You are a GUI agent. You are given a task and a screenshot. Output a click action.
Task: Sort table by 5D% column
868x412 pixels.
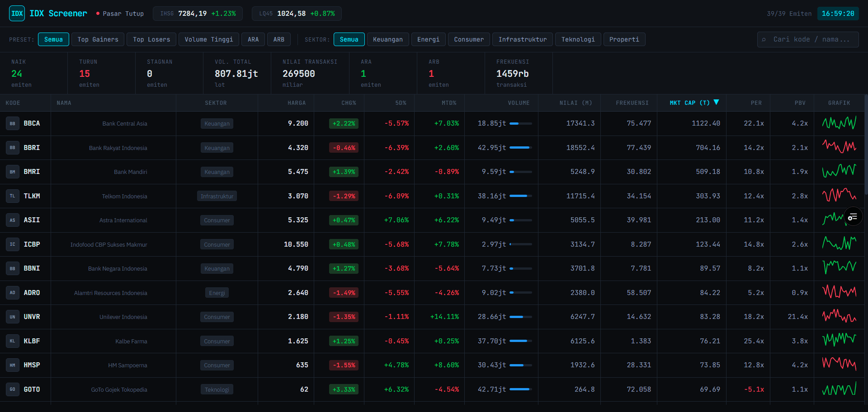[389, 103]
